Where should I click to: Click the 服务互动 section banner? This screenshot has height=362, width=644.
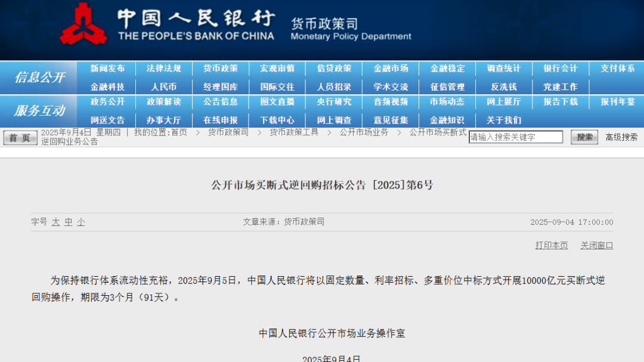point(39,111)
